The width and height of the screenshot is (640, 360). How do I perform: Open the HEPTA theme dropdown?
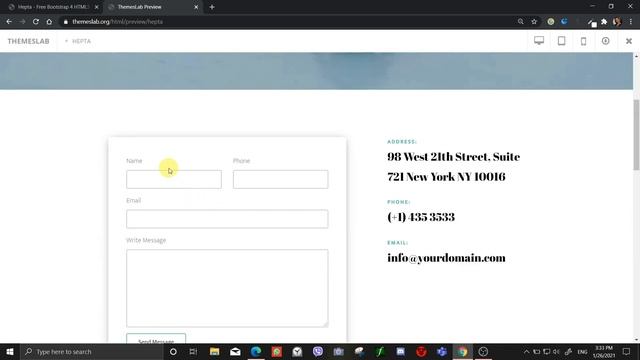pyautogui.click(x=78, y=41)
